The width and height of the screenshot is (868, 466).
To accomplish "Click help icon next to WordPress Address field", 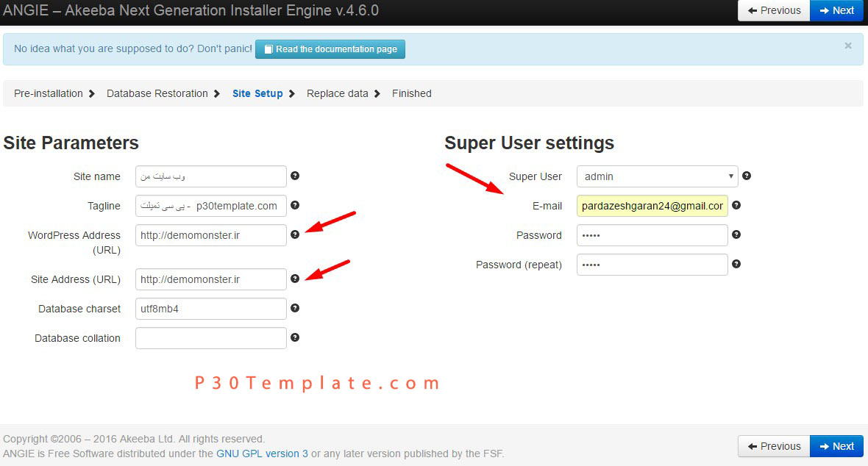I will pos(295,234).
